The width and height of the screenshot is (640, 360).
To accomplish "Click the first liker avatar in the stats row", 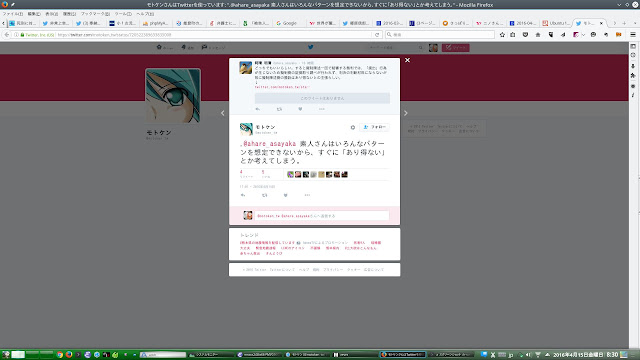I will 290,174.
